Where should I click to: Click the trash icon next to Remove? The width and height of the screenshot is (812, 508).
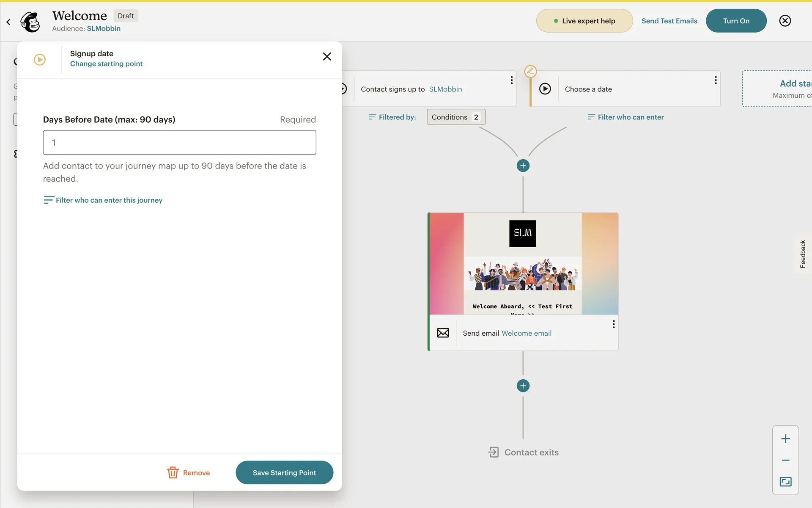click(173, 472)
